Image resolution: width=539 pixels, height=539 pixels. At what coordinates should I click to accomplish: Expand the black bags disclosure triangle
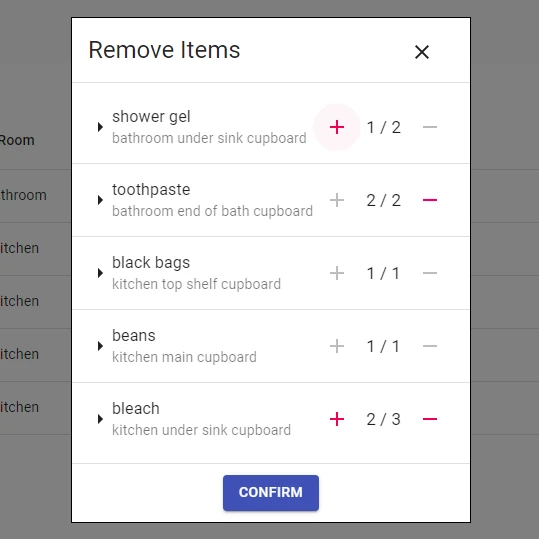coord(100,273)
